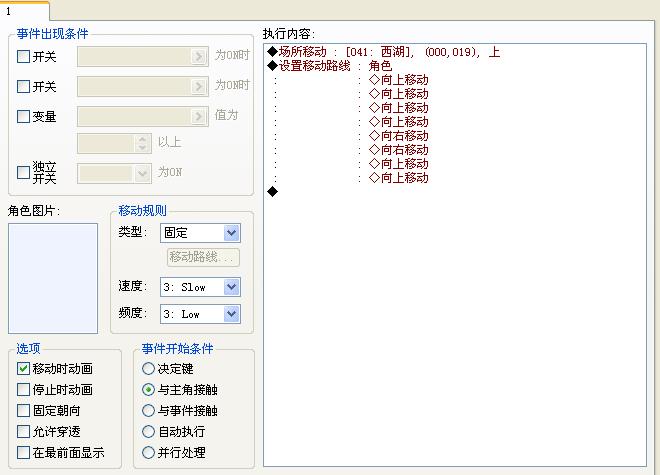
Task: Select the 并行处理 trigger radio button
Action: pyautogui.click(x=148, y=453)
